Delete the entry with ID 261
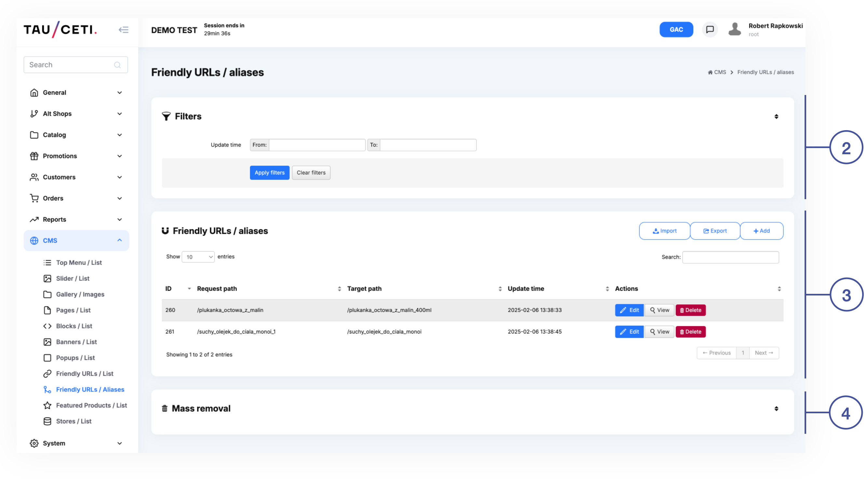The image size is (868, 479). pyautogui.click(x=690, y=332)
